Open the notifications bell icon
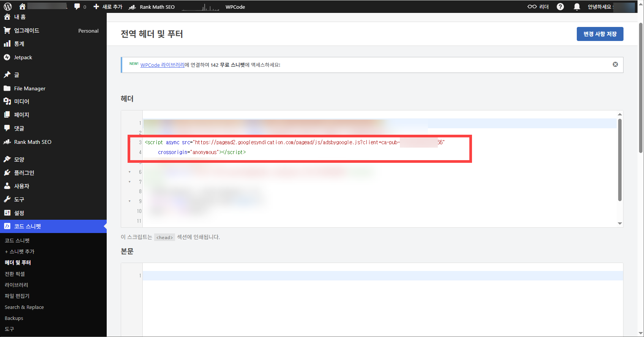 click(577, 6)
